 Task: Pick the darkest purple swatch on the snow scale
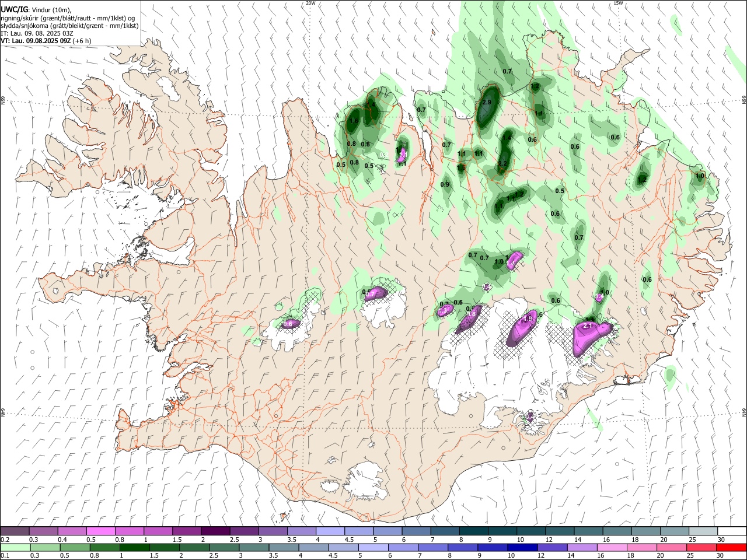pyautogui.click(x=215, y=531)
